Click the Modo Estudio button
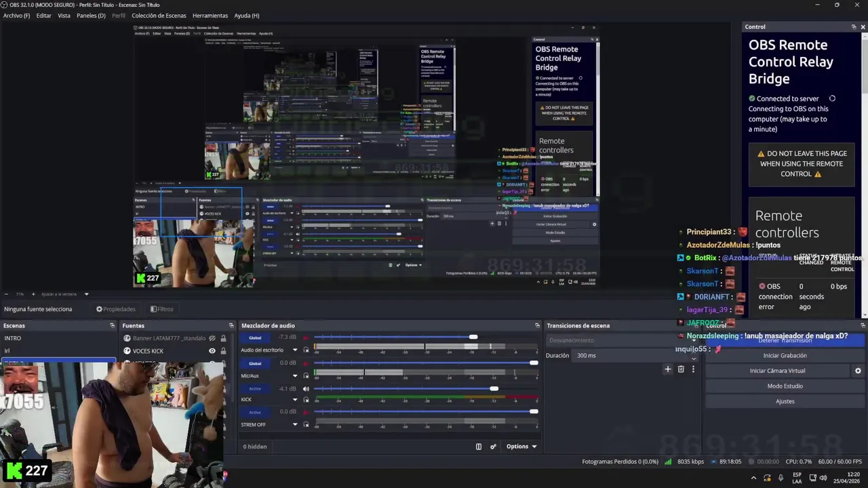Viewport: 868px width, 488px height. 785,386
